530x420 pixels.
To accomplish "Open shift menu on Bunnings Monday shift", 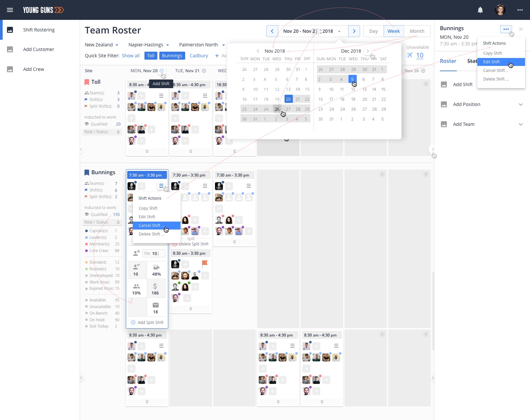I will [x=161, y=186].
